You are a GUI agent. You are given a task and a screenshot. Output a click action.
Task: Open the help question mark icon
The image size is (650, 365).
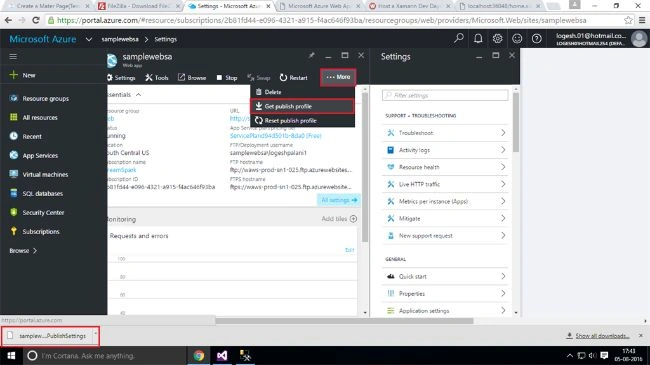pyautogui.click(x=536, y=39)
